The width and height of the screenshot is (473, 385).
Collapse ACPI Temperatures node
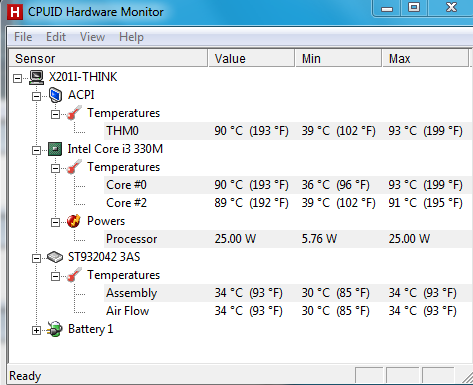[55, 115]
